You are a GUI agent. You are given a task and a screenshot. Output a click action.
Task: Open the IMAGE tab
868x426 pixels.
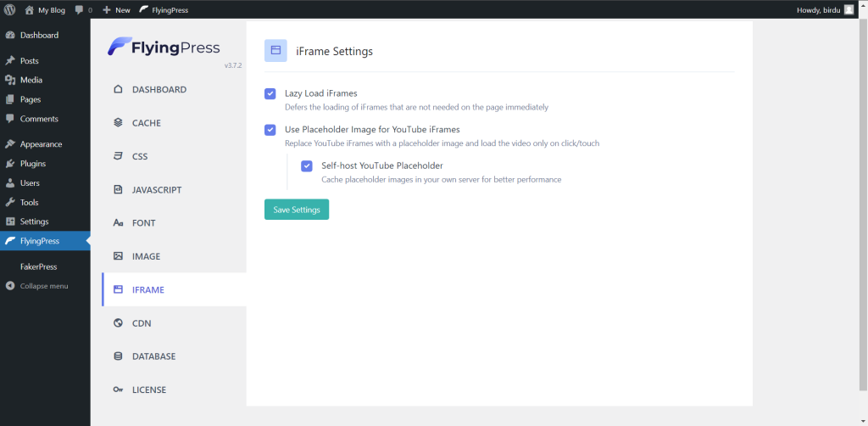tap(174, 256)
